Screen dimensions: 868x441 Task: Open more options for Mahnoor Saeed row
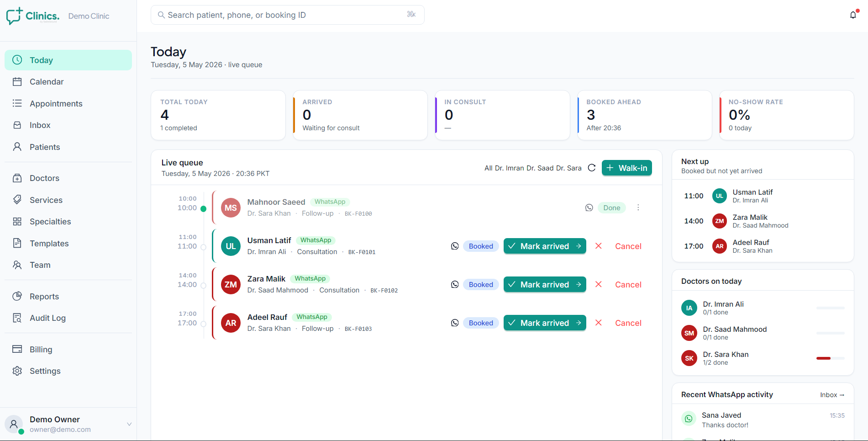click(x=638, y=207)
